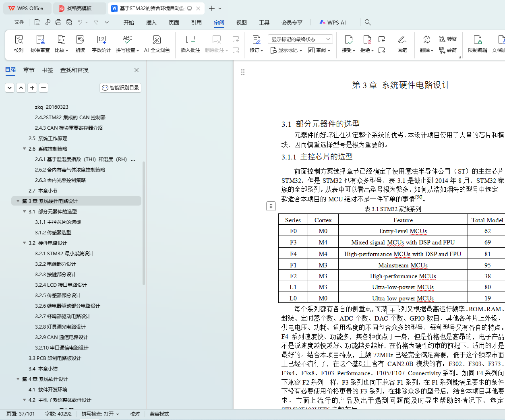Image resolution: width=505 pixels, height=420 pixels.
Task: Collapse 第 4 章 系统软件设计 node
Action: click(x=18, y=379)
